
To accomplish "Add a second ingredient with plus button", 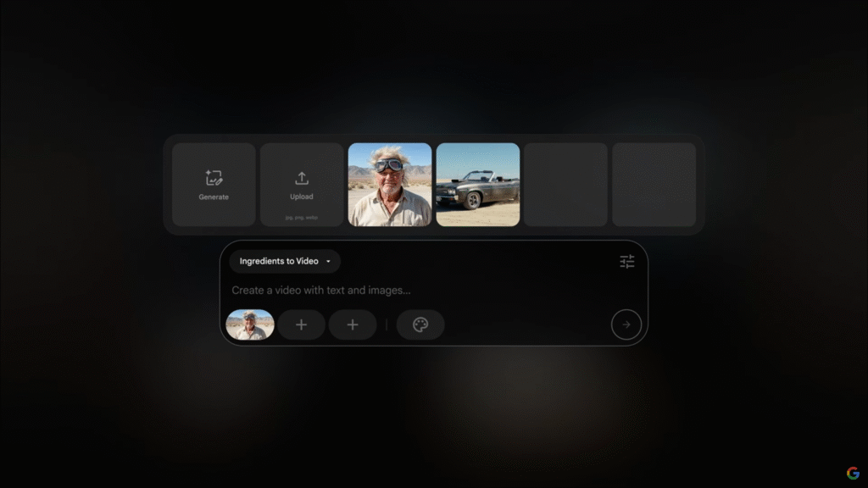I will coord(301,324).
